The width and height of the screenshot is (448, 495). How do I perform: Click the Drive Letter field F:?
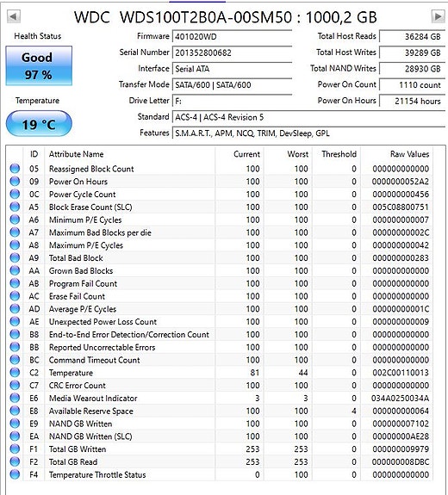(232, 101)
